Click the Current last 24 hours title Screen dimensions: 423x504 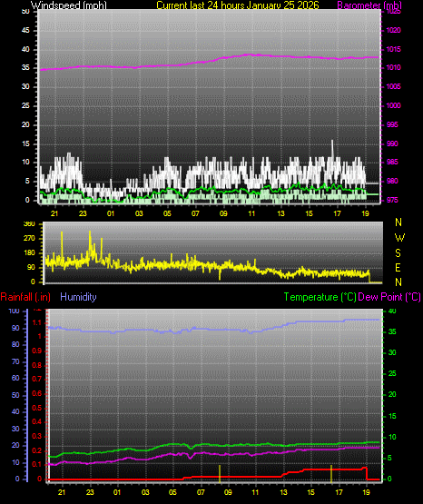[x=238, y=5]
